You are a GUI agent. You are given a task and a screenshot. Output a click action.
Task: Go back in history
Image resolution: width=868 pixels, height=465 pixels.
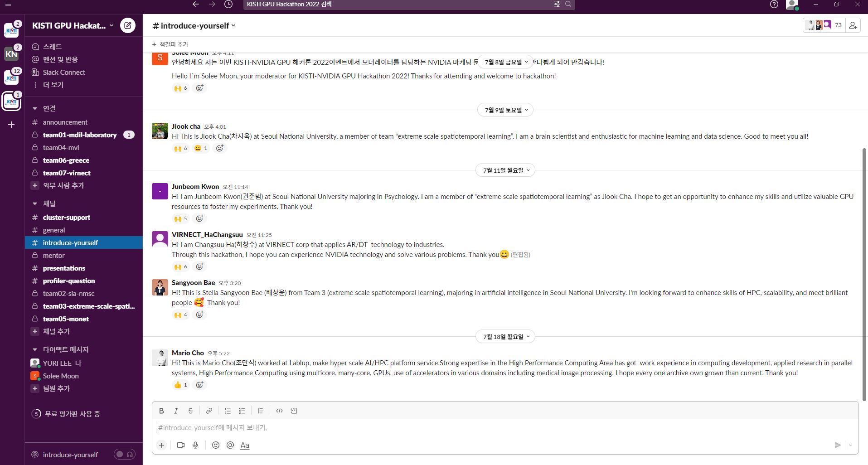point(196,4)
